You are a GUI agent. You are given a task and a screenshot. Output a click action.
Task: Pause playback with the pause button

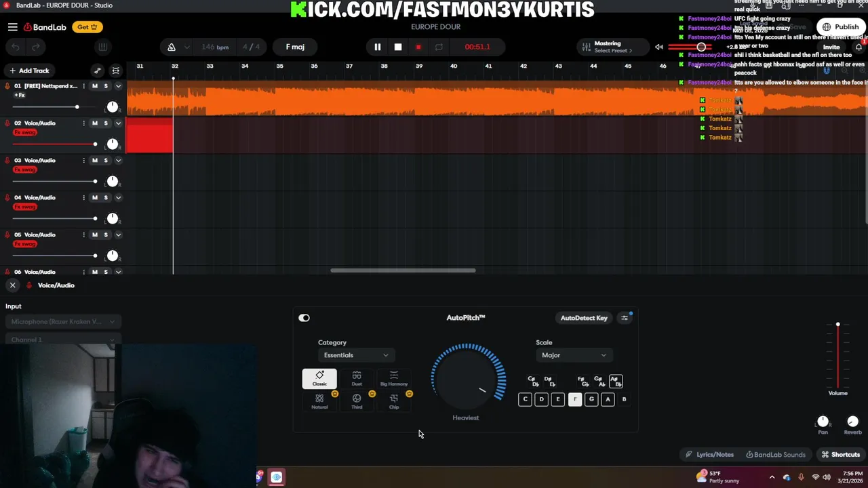pos(378,47)
